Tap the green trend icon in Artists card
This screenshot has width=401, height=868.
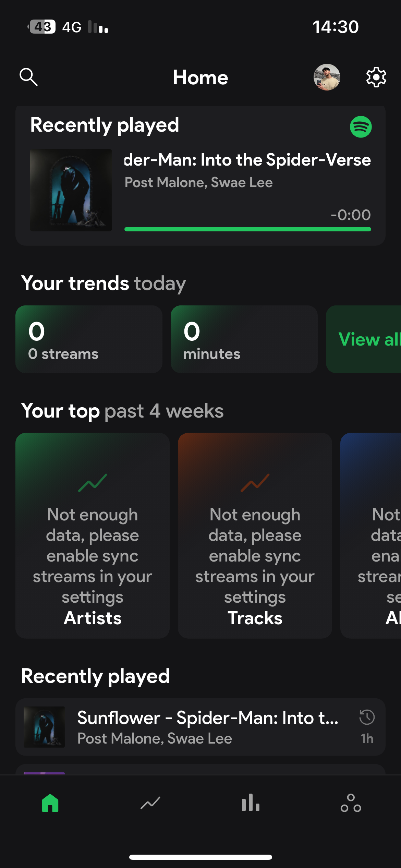click(x=93, y=483)
